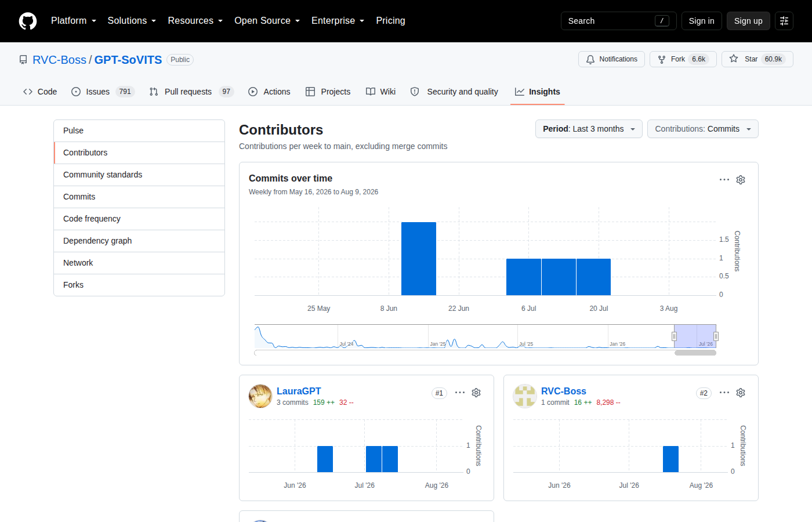The height and width of the screenshot is (522, 812).
Task: Fork the repository via Fork button
Action: click(683, 59)
